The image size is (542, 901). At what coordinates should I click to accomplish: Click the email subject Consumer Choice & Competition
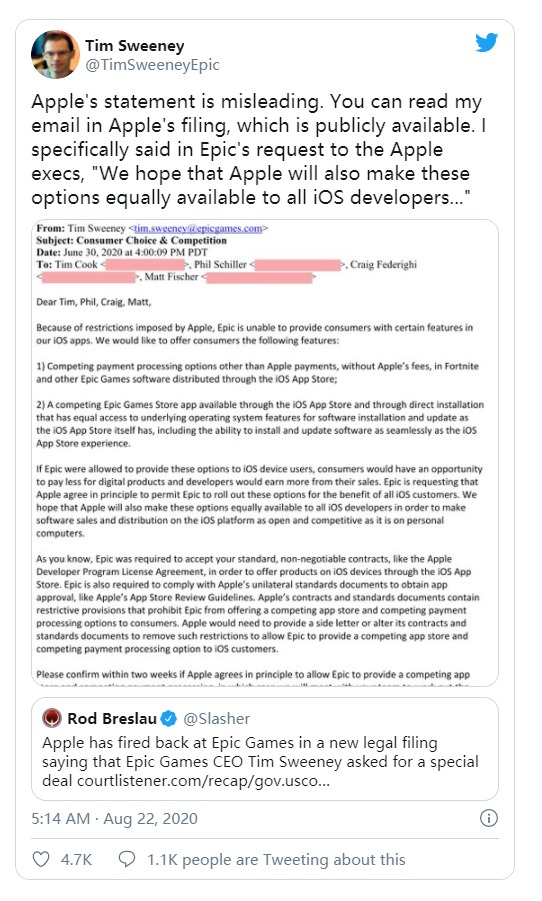point(151,240)
